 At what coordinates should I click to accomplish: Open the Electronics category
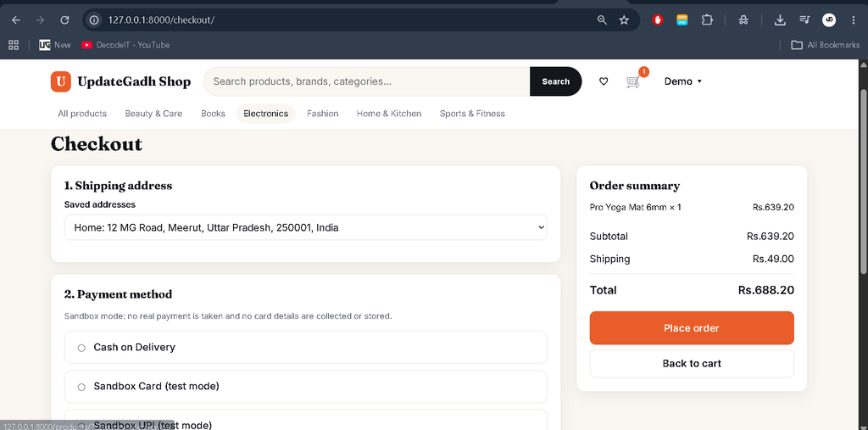[x=265, y=114]
